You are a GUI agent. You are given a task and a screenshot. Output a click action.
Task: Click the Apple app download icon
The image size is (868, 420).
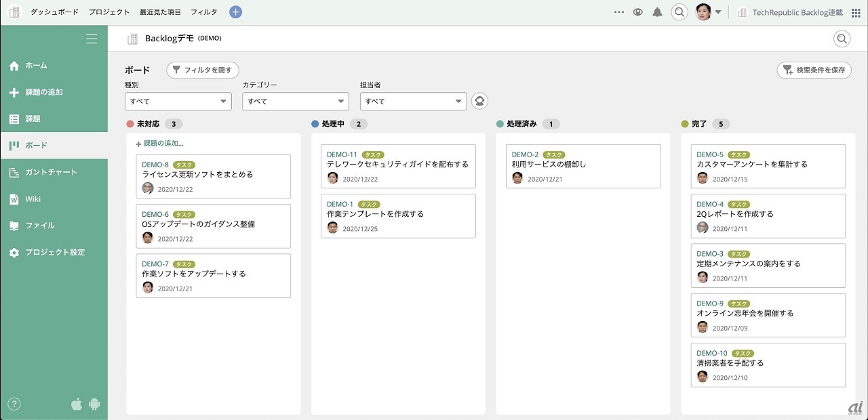coord(77,404)
